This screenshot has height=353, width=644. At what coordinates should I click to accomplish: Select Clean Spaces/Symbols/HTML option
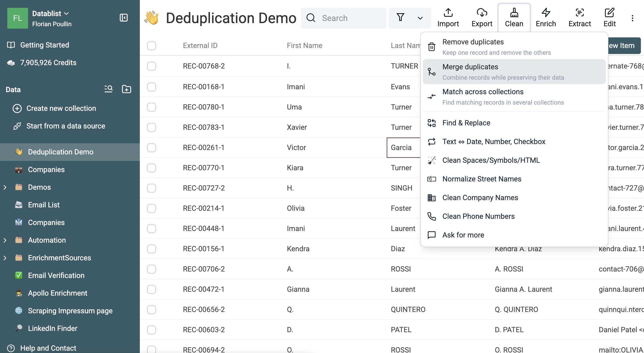click(514, 160)
